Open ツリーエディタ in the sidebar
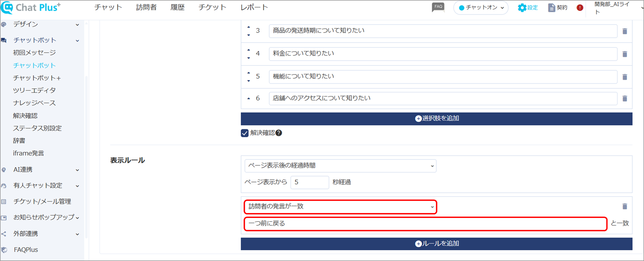This screenshot has height=261, width=644. 34,91
